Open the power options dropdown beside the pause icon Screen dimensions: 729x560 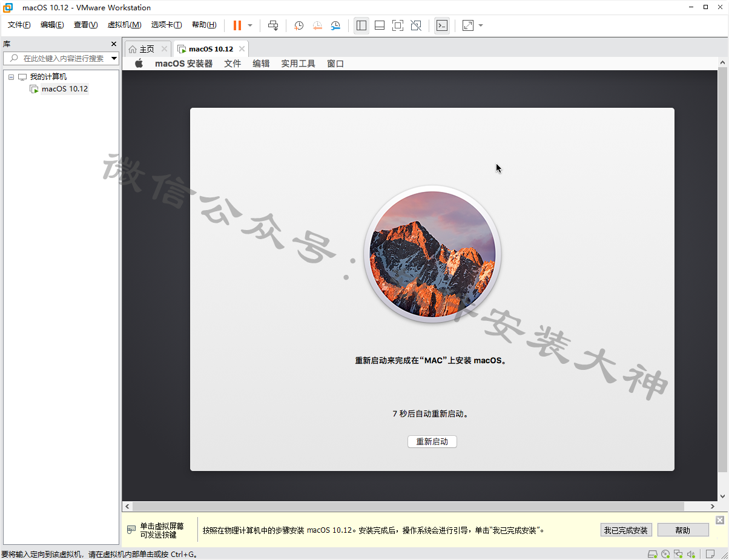250,25
